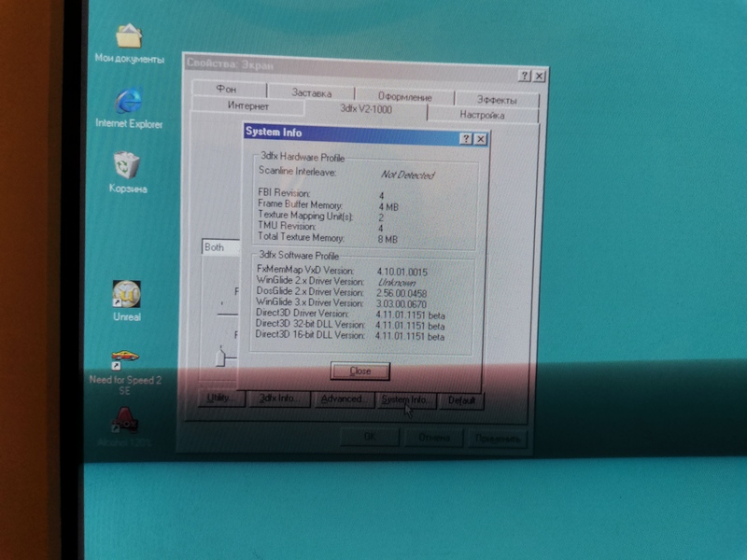Close the System Info dialog with X
Screen dimensions: 747x560
click(480, 139)
